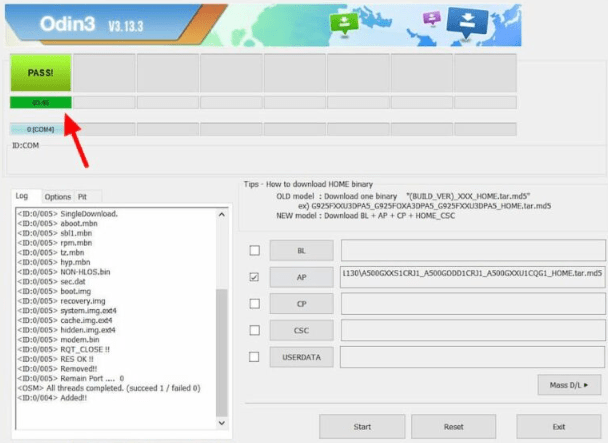Click the green download icon in banner
This screenshot has height=443, width=608.
[344, 24]
